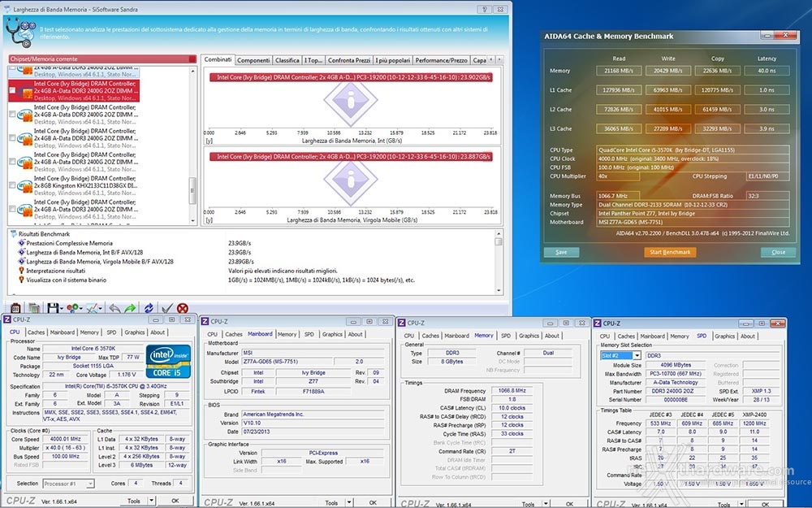Click OK in the CPU-Z Processor window
The height and width of the screenshot is (508, 812).
pos(175,501)
